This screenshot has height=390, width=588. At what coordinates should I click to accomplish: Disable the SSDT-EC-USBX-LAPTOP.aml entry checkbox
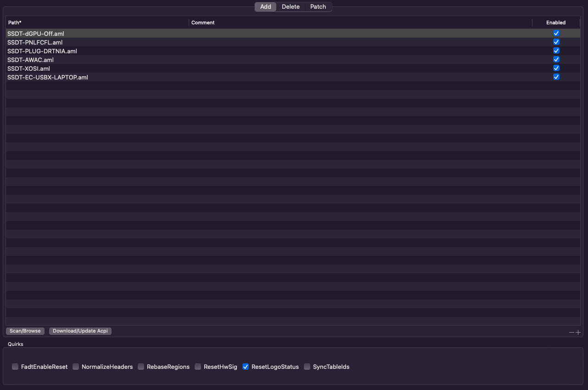556,77
